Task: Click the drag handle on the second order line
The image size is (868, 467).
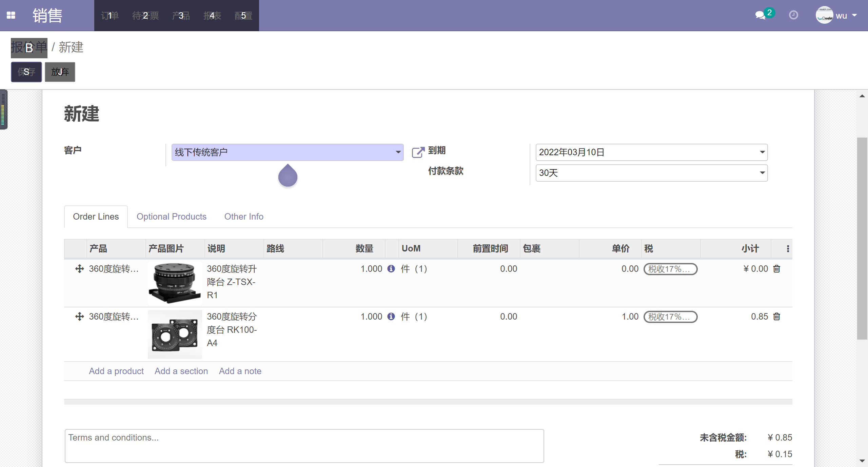Action: coord(79,317)
